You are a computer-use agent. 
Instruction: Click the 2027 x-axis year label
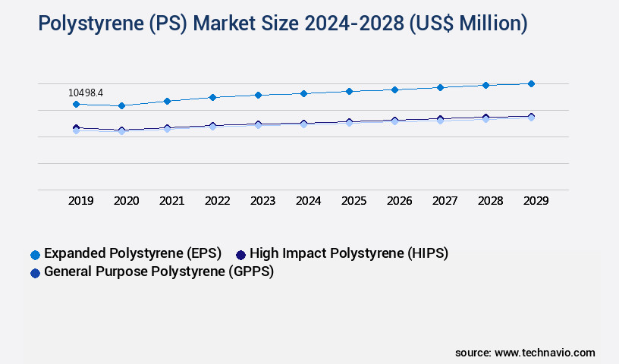445,201
